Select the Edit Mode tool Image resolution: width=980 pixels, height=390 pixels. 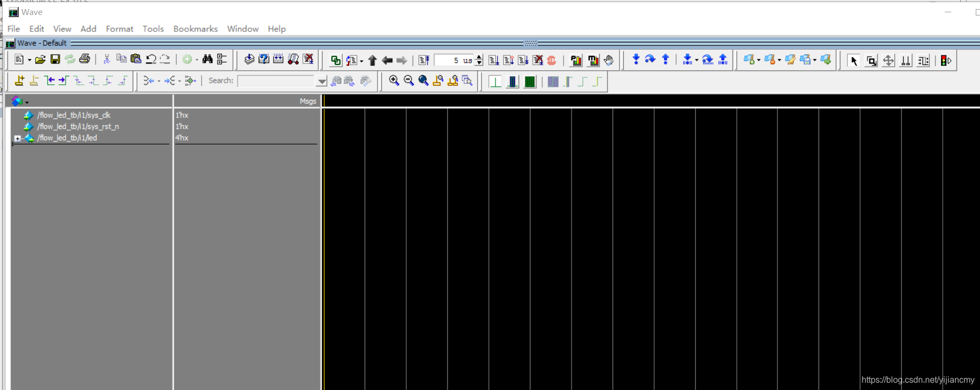coord(923,61)
